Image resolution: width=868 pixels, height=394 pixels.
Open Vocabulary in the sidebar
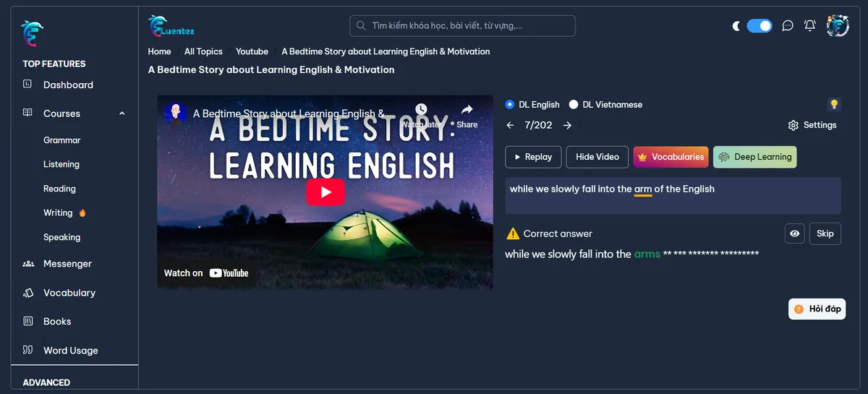click(69, 293)
